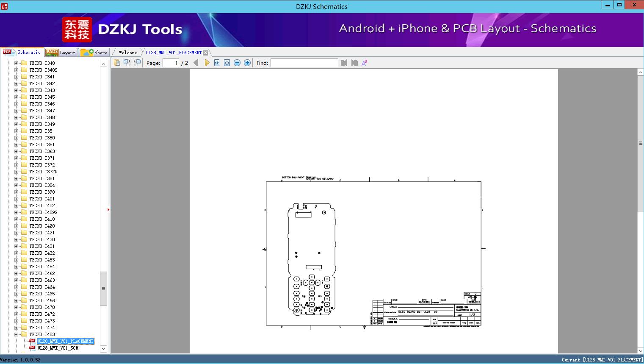Click the document view scrollbar thumb
Image resolution: width=644 pixels, height=364 pixels.
[x=641, y=143]
